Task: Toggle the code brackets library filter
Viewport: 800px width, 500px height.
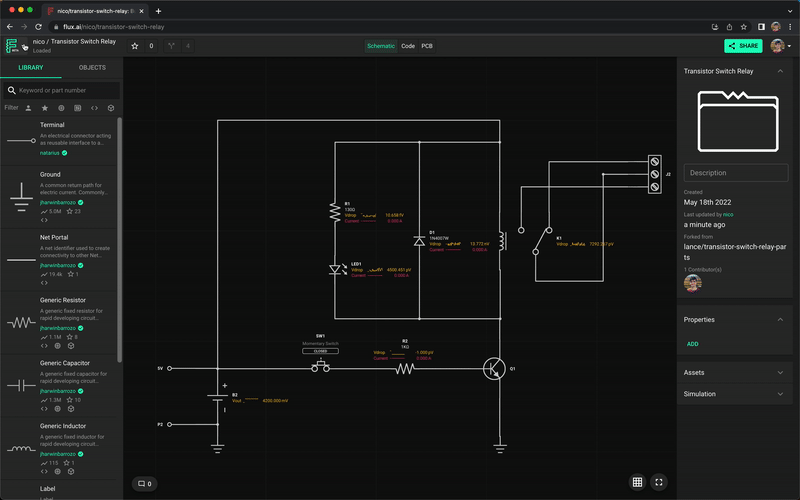Action: 94,108
